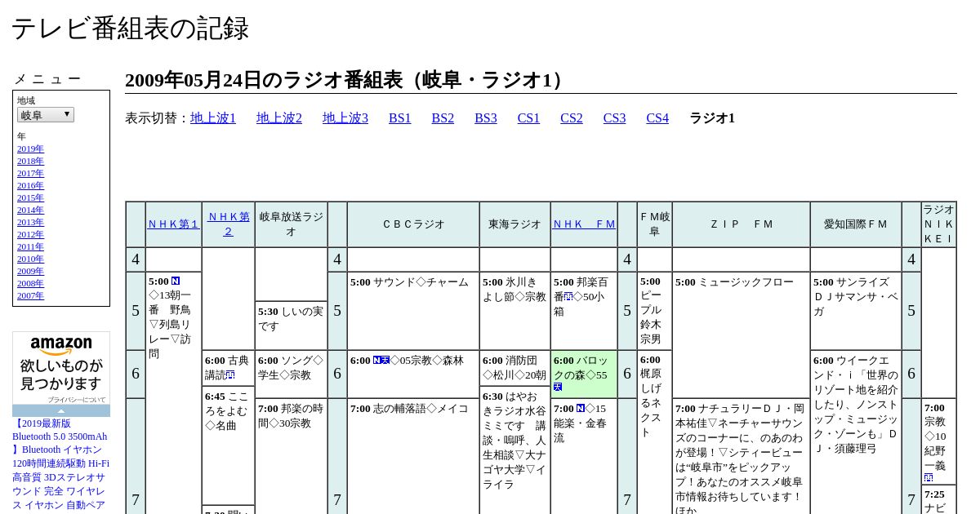Image resolution: width=980 pixels, height=514 pixels.
Task: Click the テレビ番組表の記録 site title
Action: click(130, 28)
